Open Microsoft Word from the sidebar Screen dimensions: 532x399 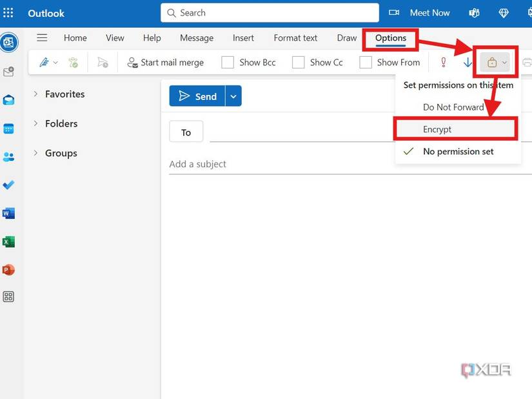[x=9, y=213]
